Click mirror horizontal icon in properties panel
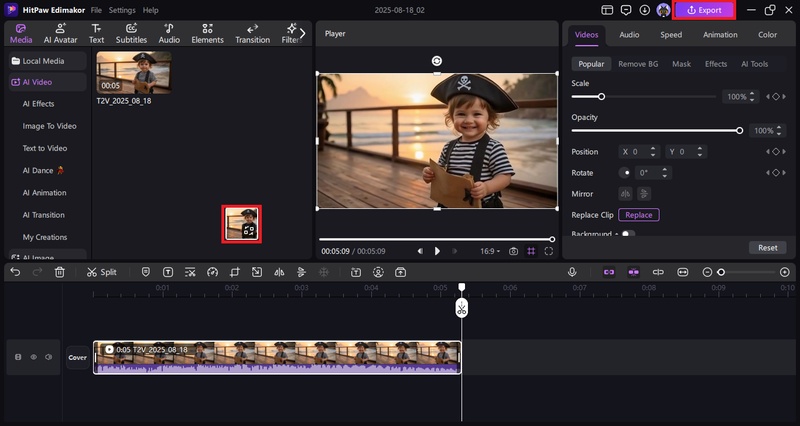This screenshot has width=800, height=426. (626, 194)
